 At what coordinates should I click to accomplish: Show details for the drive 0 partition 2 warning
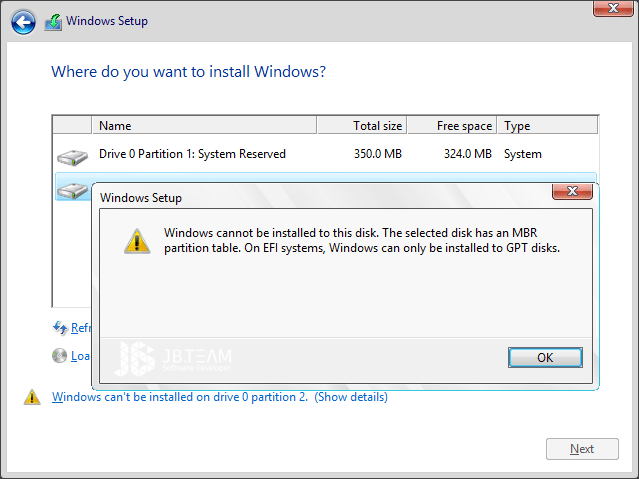[x=351, y=397]
